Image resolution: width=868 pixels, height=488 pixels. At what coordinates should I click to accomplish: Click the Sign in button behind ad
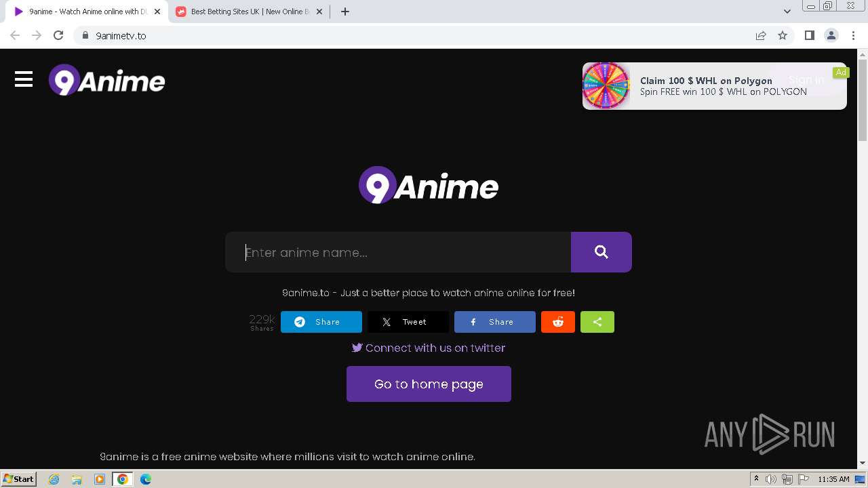806,80
